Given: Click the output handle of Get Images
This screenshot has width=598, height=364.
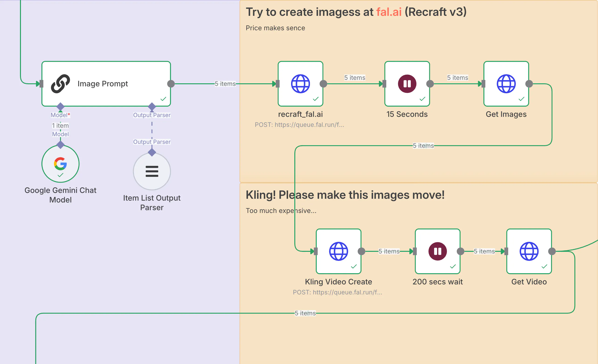Looking at the screenshot, I should 529,84.
